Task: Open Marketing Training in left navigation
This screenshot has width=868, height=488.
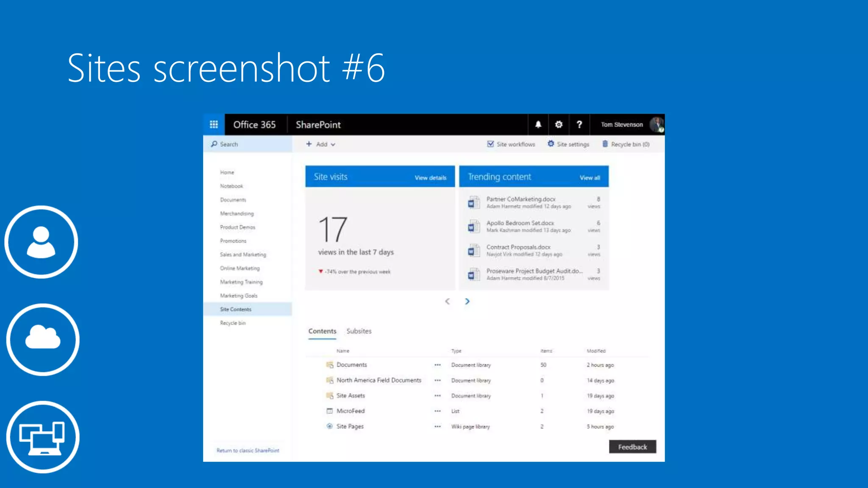Action: point(241,282)
